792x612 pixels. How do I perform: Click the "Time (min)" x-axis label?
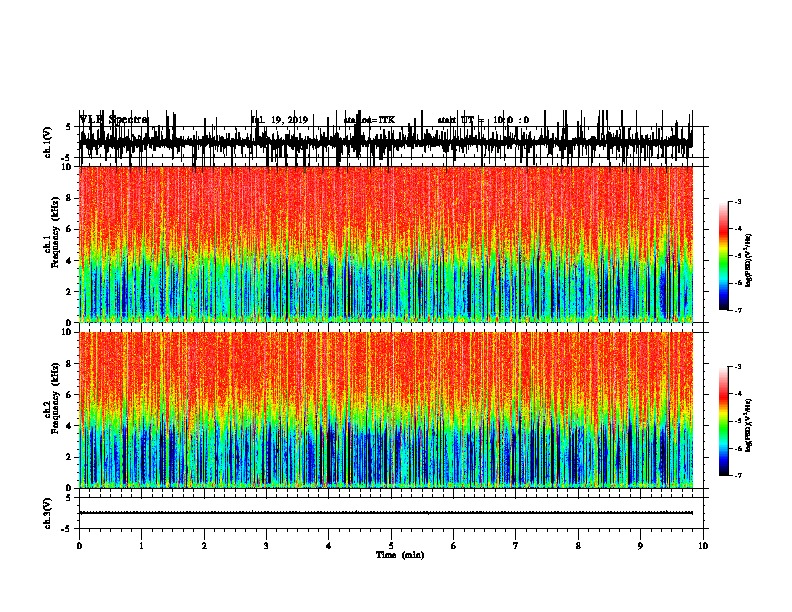pos(400,555)
